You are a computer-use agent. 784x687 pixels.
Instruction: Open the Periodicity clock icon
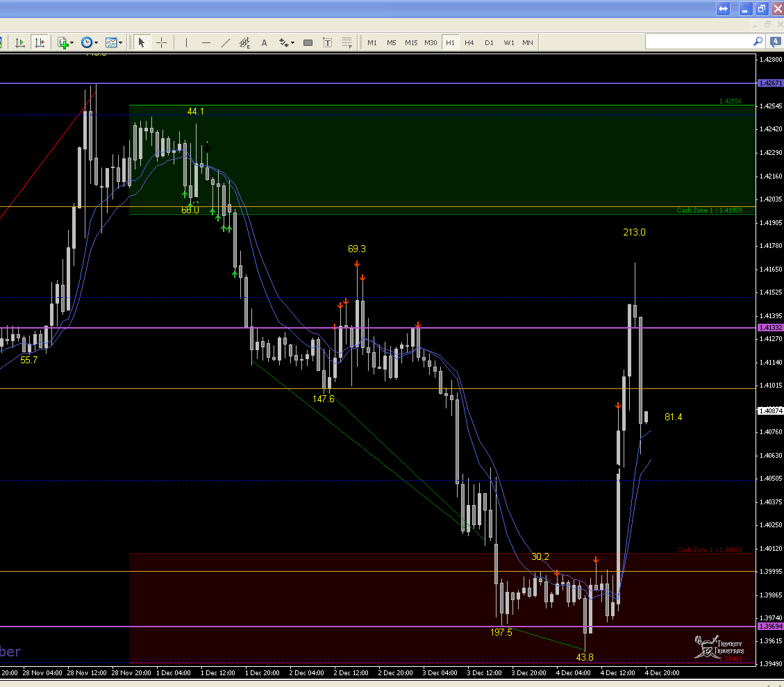coord(87,42)
